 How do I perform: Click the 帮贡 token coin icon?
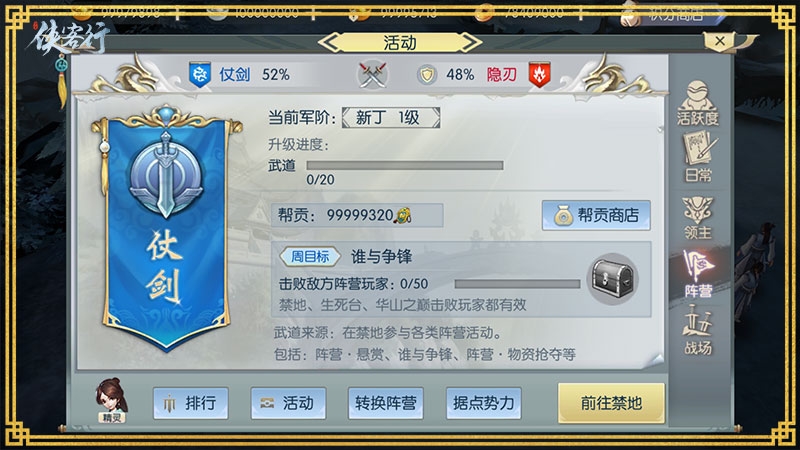404,216
